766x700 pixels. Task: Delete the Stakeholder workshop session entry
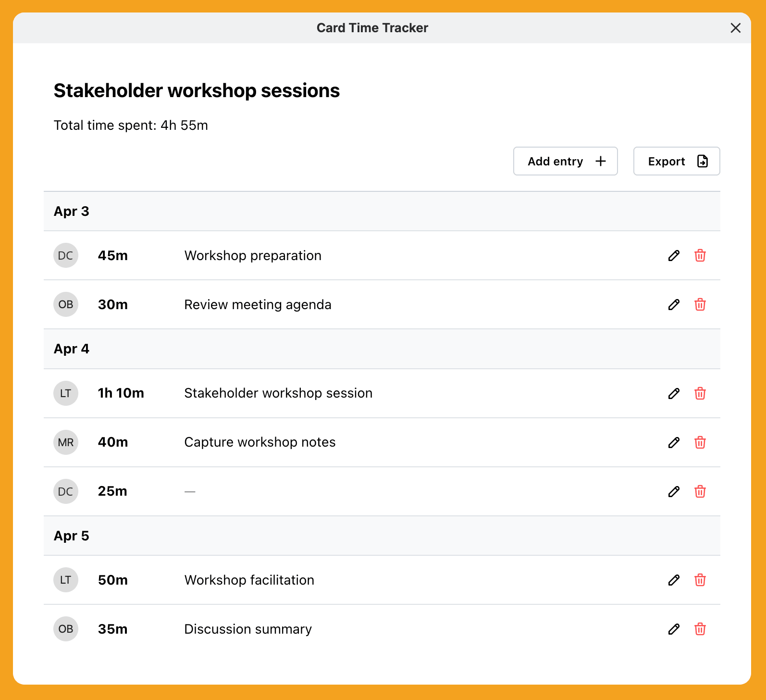click(700, 394)
